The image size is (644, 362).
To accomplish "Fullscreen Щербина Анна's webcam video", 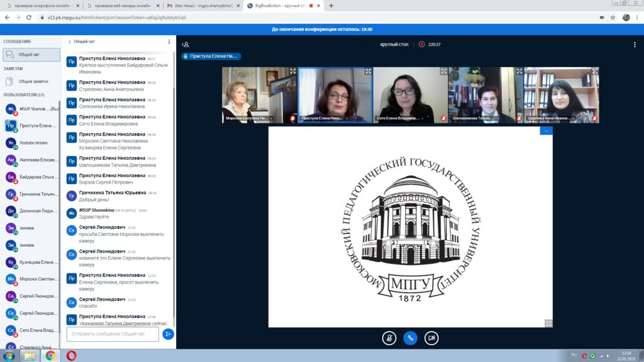I will 594,72.
